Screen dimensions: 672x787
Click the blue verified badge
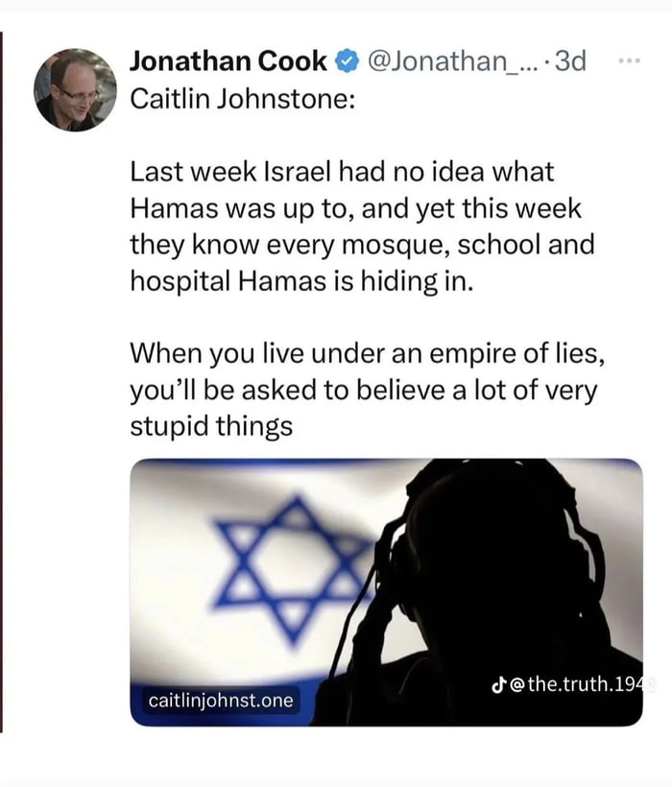[x=345, y=62]
